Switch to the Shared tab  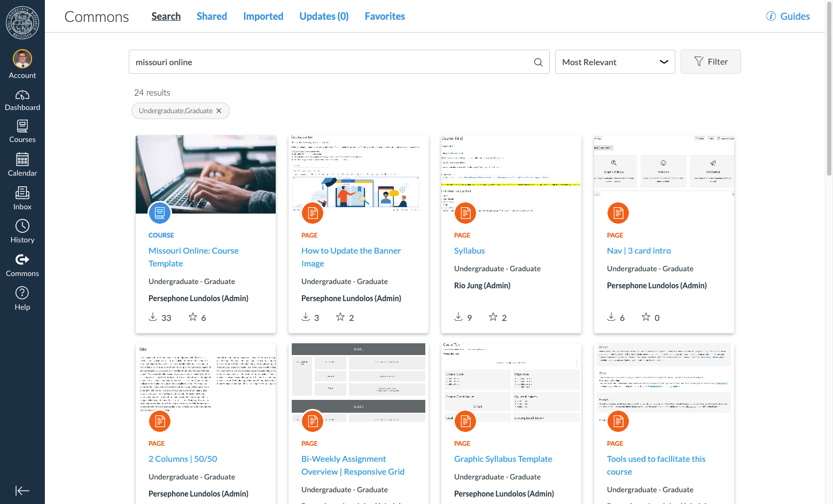pos(212,17)
